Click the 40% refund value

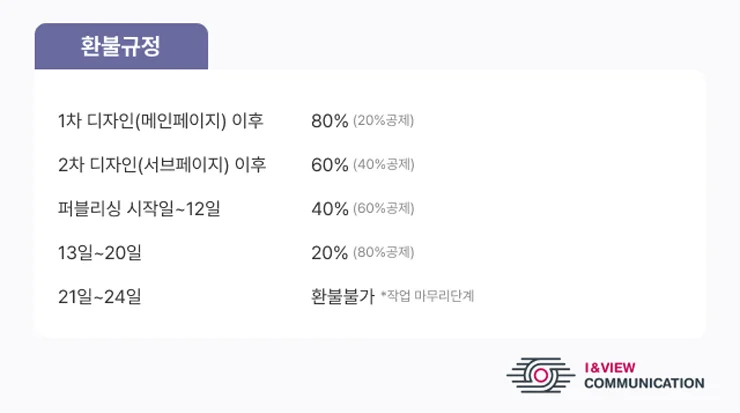(x=329, y=209)
